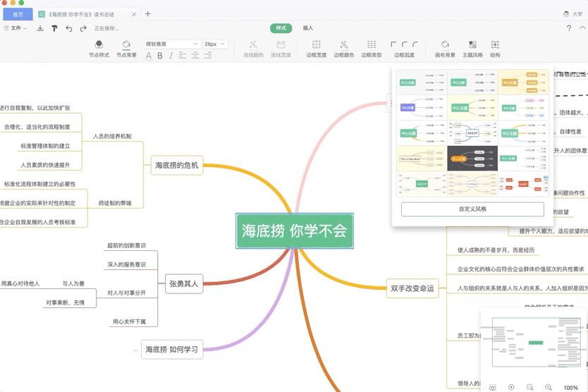Center the canvas with the target icon
This screenshot has height=392, width=588.
click(510, 387)
